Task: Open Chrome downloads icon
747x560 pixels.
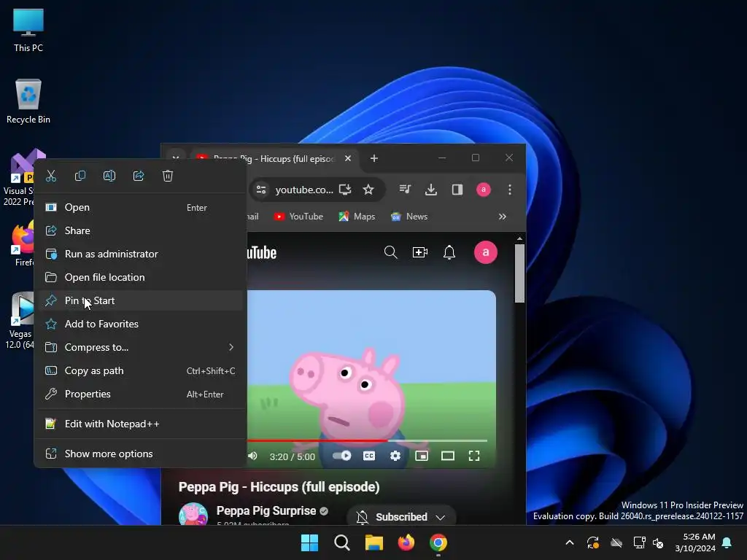Action: pos(431,190)
